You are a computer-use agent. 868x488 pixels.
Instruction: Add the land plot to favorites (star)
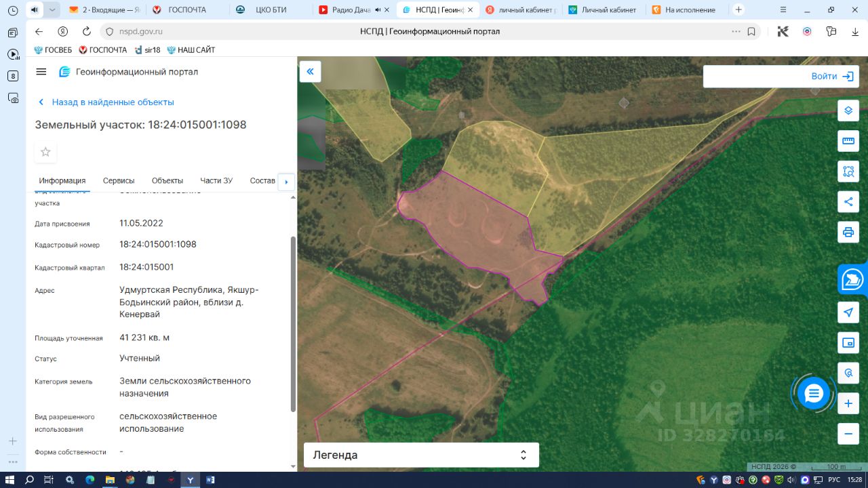45,152
